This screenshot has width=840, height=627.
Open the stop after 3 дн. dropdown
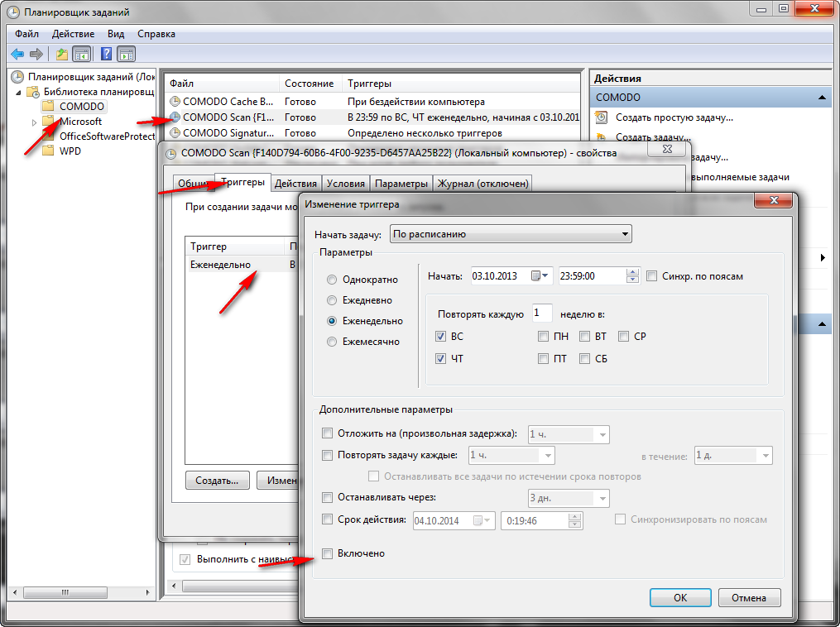[x=569, y=498]
